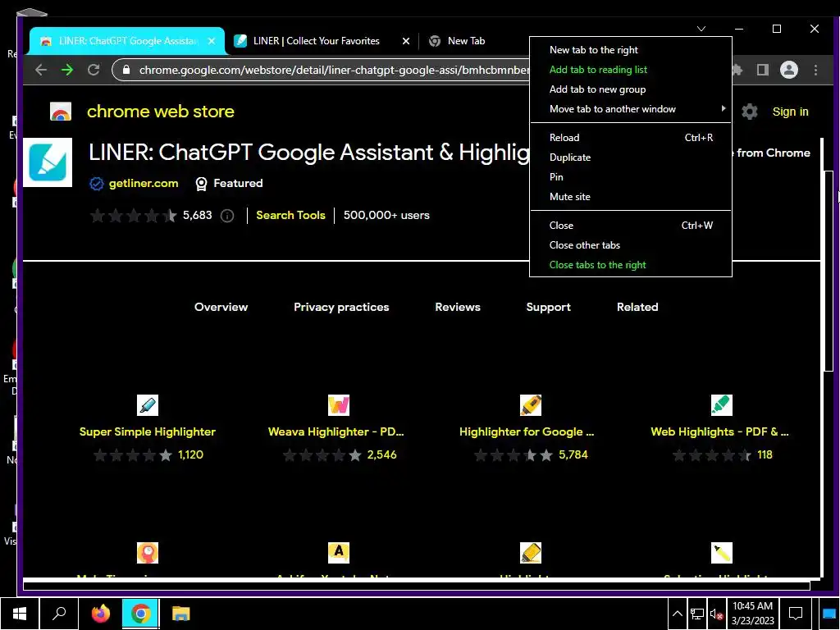Click the muted speaker tray icon

(716, 614)
